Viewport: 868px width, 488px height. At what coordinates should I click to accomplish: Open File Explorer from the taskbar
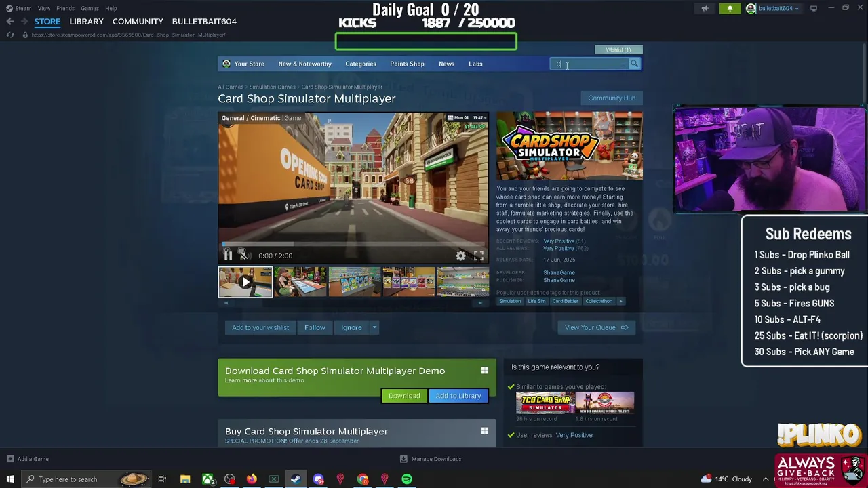coord(185,479)
